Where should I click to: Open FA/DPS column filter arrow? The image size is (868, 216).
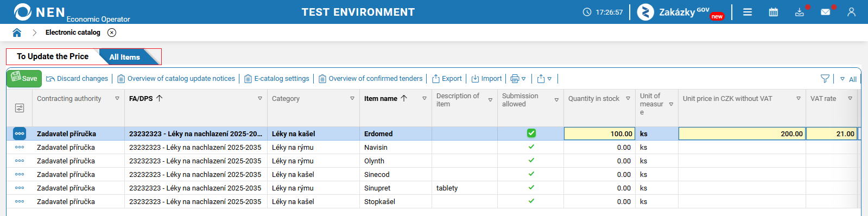point(260,99)
